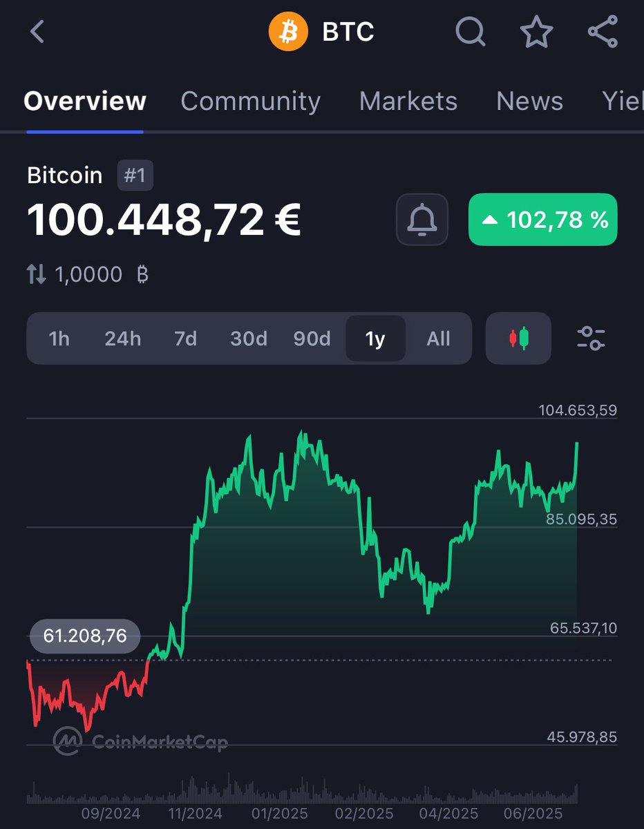The width and height of the screenshot is (644, 829).
Task: Tap the 02/2025 date label
Action: [363, 814]
